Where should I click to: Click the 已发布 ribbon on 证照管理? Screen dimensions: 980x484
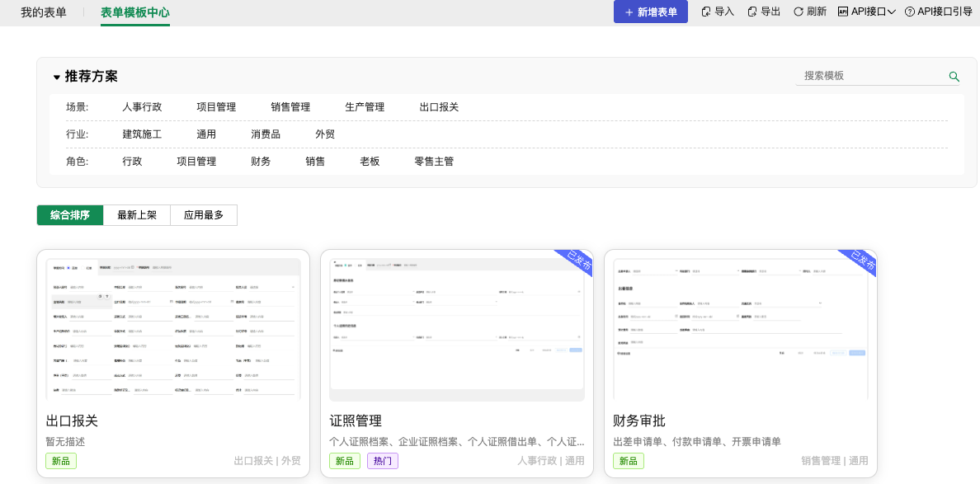578,261
